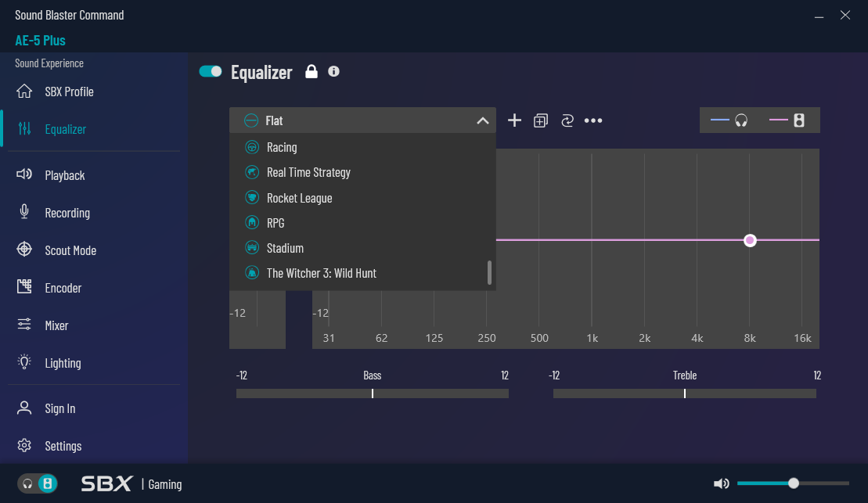This screenshot has width=868, height=503.
Task: Click the Bass slider track
Action: (x=373, y=393)
